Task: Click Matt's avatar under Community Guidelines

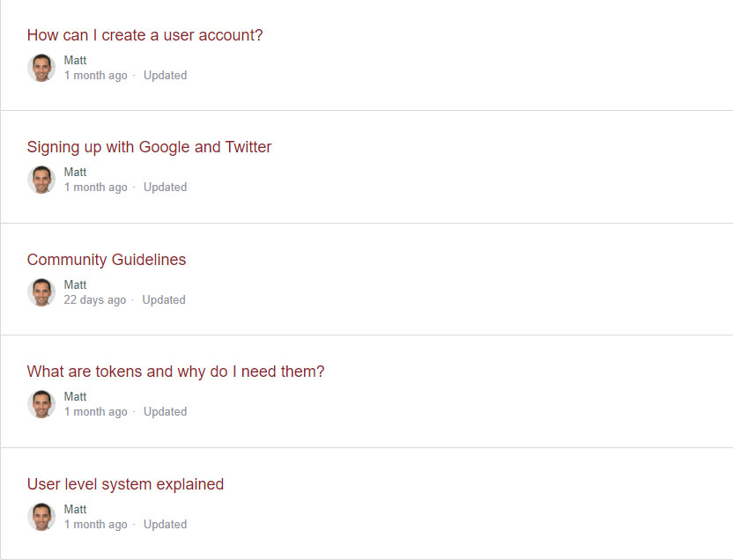Action: click(x=41, y=291)
